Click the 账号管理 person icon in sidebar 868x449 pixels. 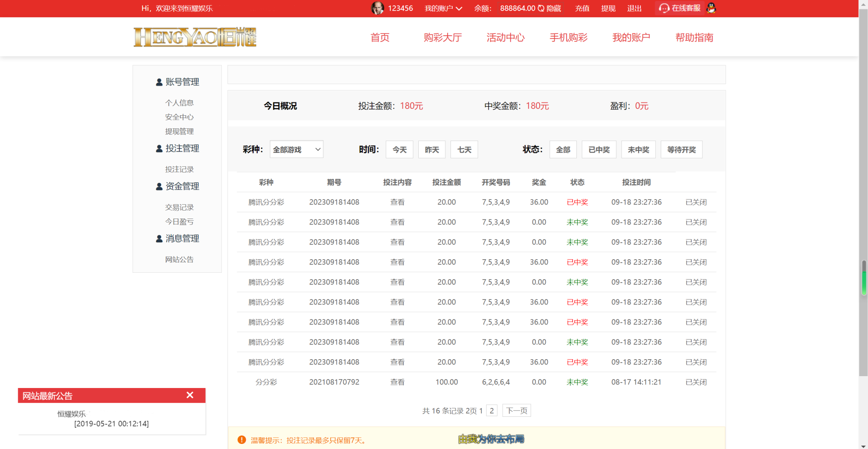pyautogui.click(x=159, y=82)
